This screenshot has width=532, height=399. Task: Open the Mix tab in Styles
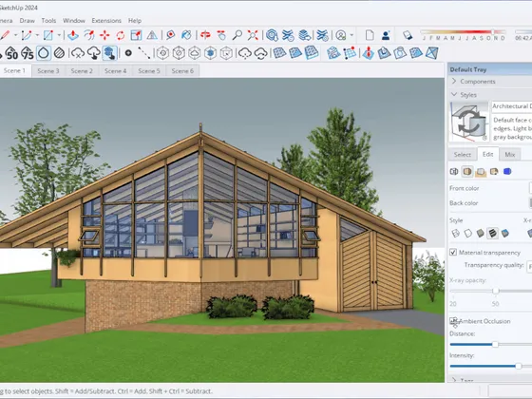pos(509,155)
